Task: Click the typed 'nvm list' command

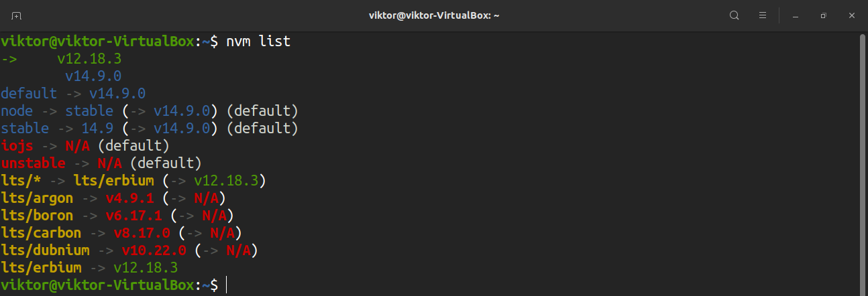Action: [259, 42]
